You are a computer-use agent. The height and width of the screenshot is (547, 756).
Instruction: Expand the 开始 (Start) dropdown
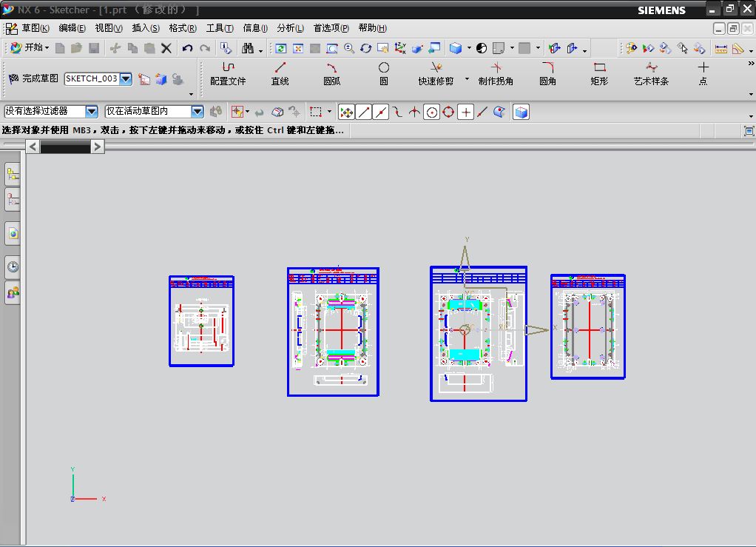click(30, 47)
